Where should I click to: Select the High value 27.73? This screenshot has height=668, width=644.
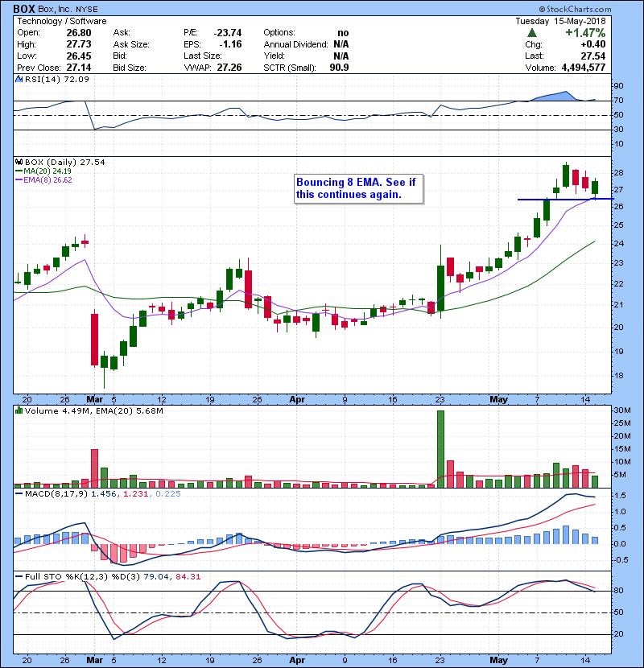coord(79,44)
